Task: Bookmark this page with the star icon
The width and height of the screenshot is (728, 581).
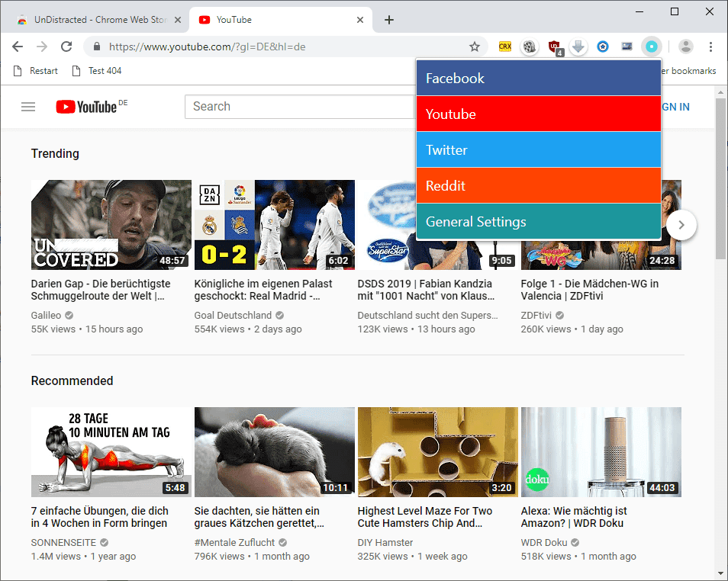Action: [x=475, y=47]
